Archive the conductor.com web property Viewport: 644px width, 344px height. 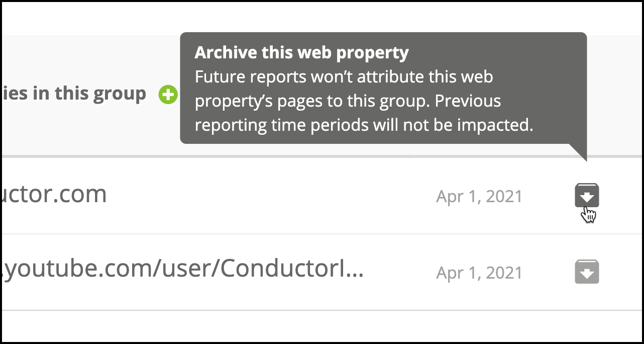[587, 196]
